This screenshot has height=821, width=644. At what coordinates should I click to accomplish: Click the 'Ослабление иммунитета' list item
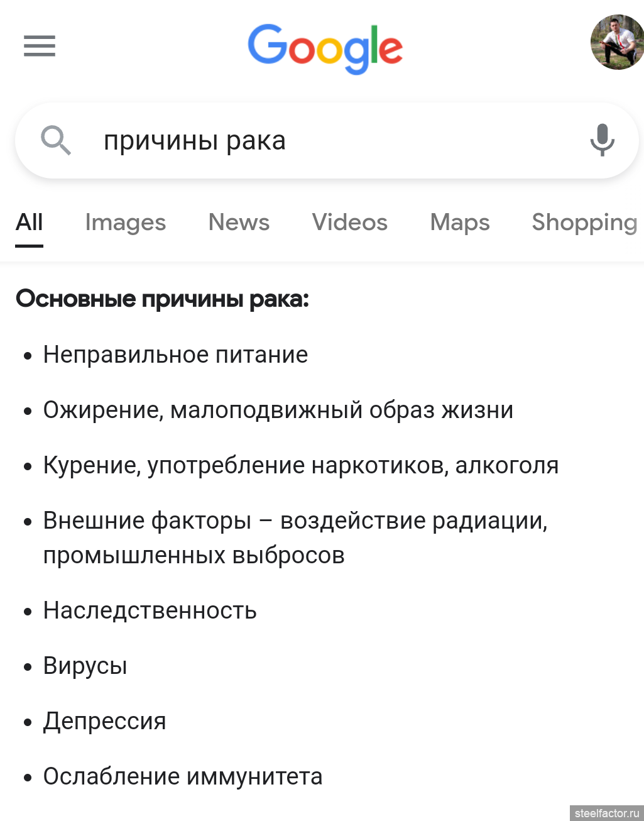[183, 776]
